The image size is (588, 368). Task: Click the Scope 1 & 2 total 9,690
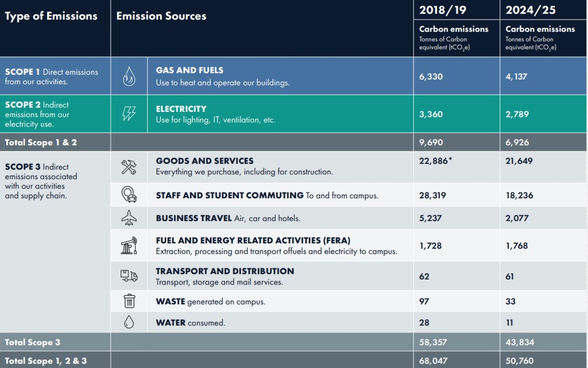tap(431, 142)
